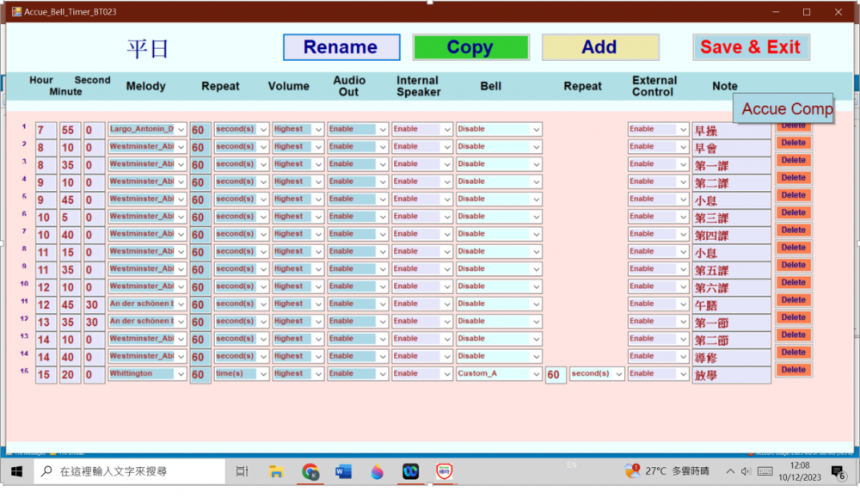Click the green Copy button
This screenshot has height=504, width=860.
pyautogui.click(x=470, y=47)
